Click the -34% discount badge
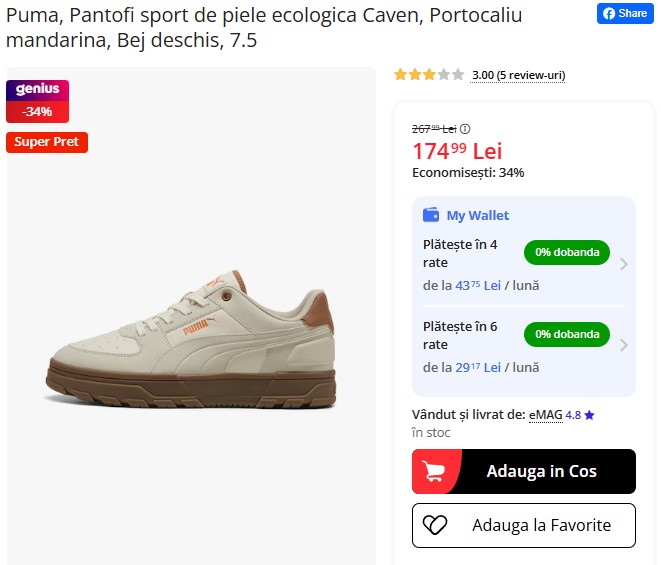The width and height of the screenshot is (661, 565). coord(37,112)
